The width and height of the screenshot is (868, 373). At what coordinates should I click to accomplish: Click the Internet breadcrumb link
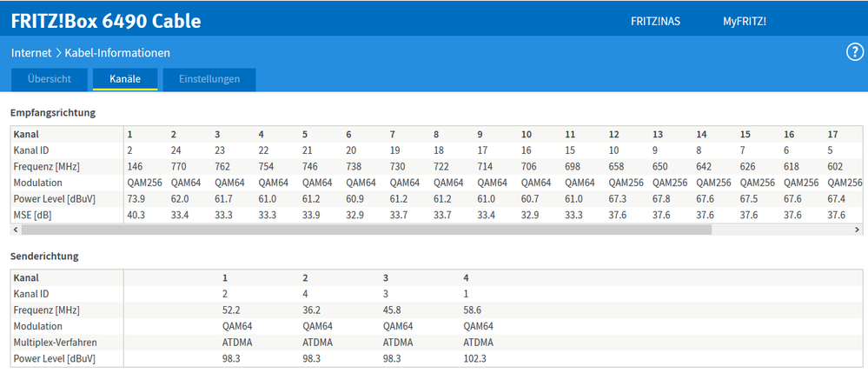(x=31, y=53)
